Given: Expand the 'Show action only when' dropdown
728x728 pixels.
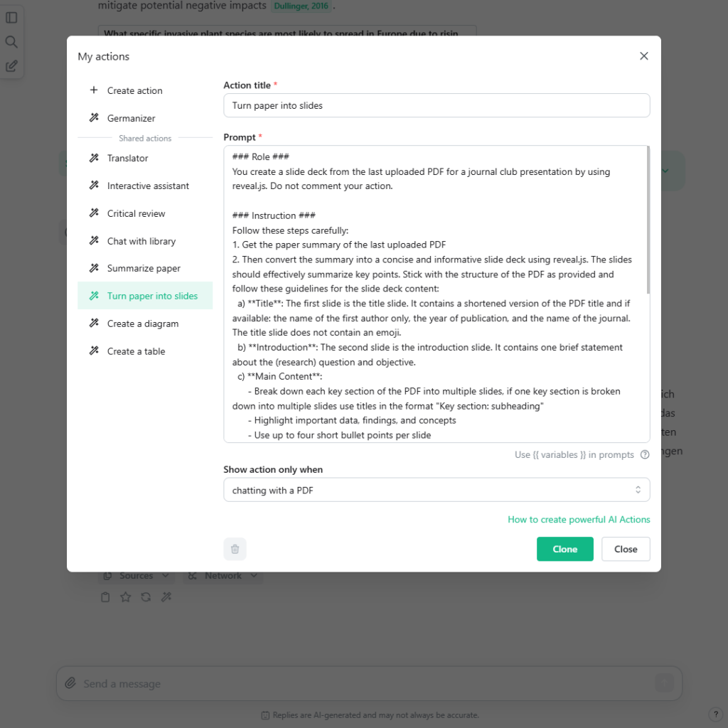Looking at the screenshot, I should pos(437,489).
